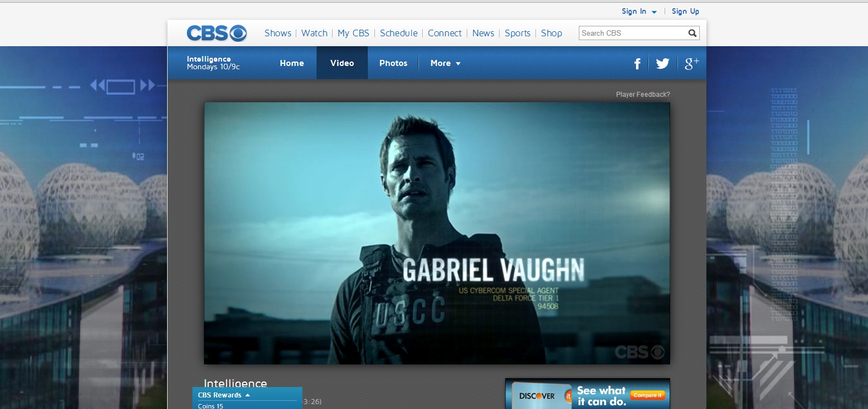This screenshot has width=868, height=409.
Task: Open the Watch menu
Action: pos(314,33)
